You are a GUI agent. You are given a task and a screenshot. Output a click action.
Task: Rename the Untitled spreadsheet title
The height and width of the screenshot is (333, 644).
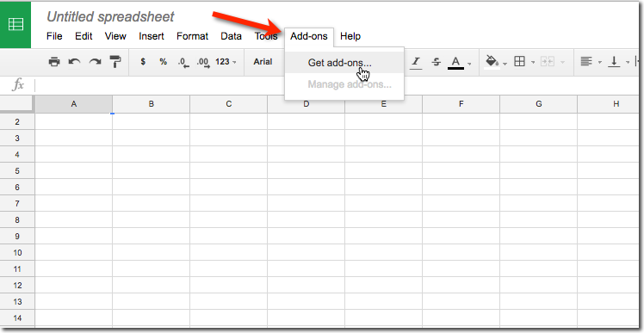point(110,17)
